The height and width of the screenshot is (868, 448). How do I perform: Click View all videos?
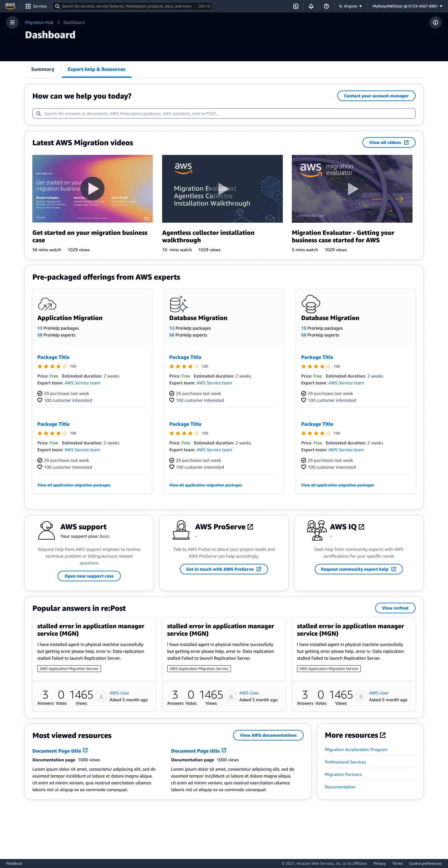click(389, 142)
